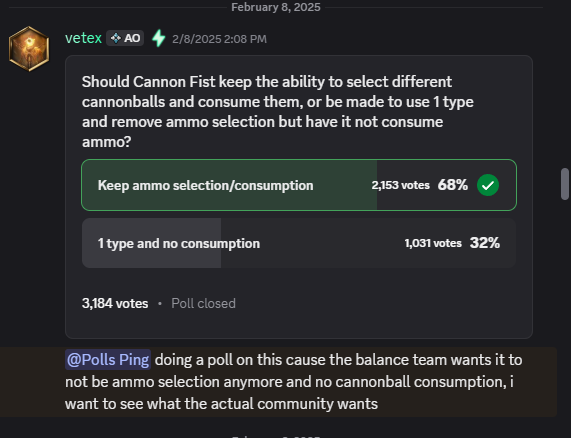Click the green lightning bolt role icon
571x438 pixels.
pyautogui.click(x=158, y=38)
